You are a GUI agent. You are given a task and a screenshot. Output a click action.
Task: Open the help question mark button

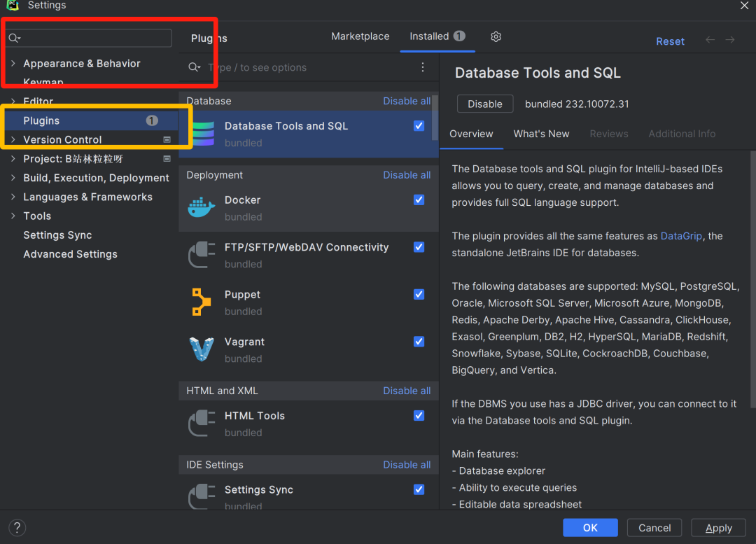pyautogui.click(x=17, y=528)
